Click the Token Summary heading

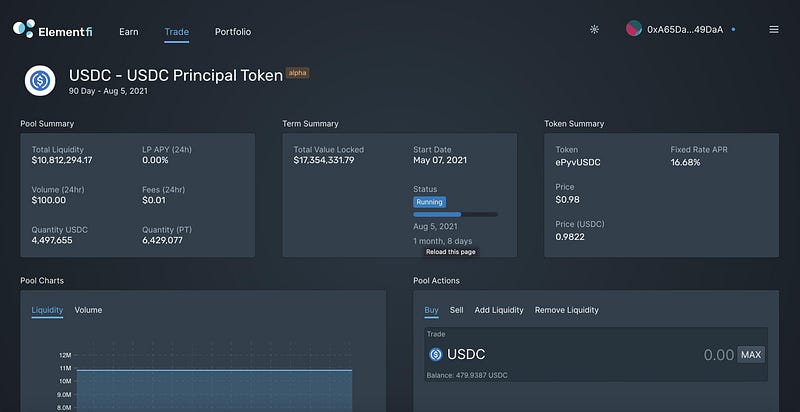point(574,124)
